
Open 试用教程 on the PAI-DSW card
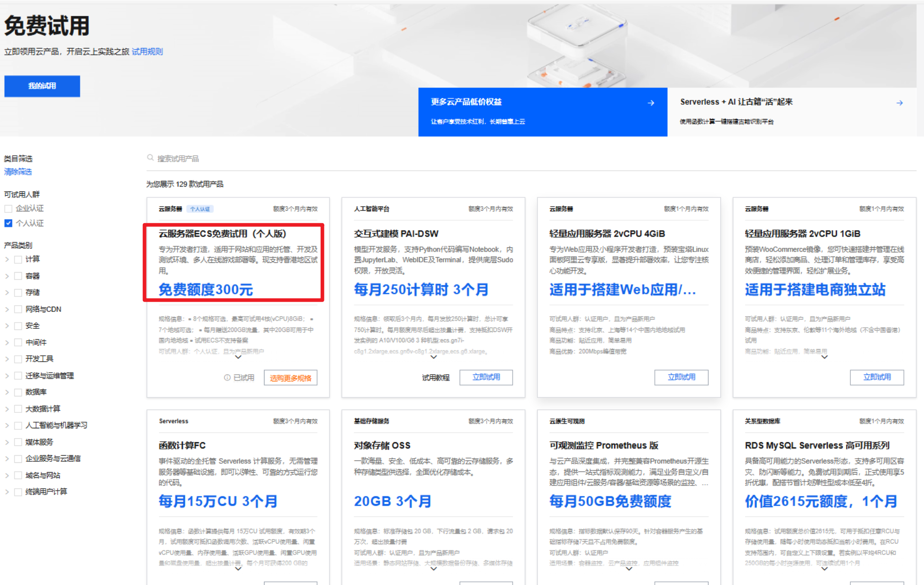(436, 377)
